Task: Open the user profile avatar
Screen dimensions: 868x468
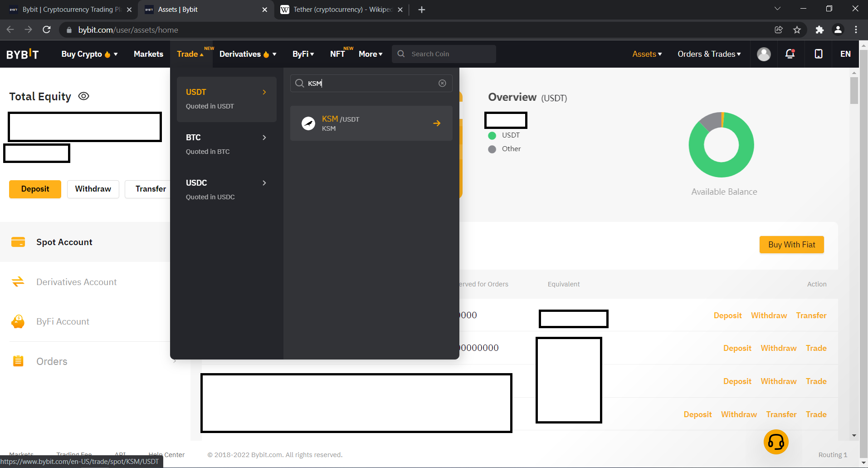Action: click(764, 54)
